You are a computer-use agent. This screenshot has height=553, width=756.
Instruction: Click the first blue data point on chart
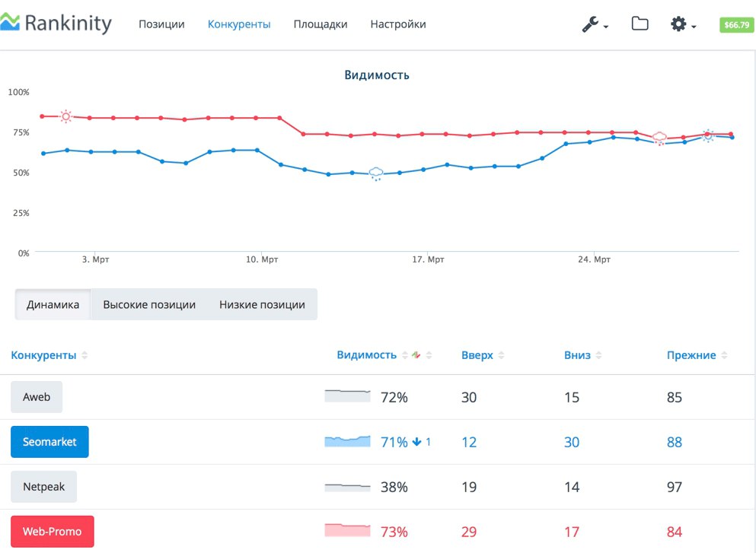pyautogui.click(x=43, y=153)
